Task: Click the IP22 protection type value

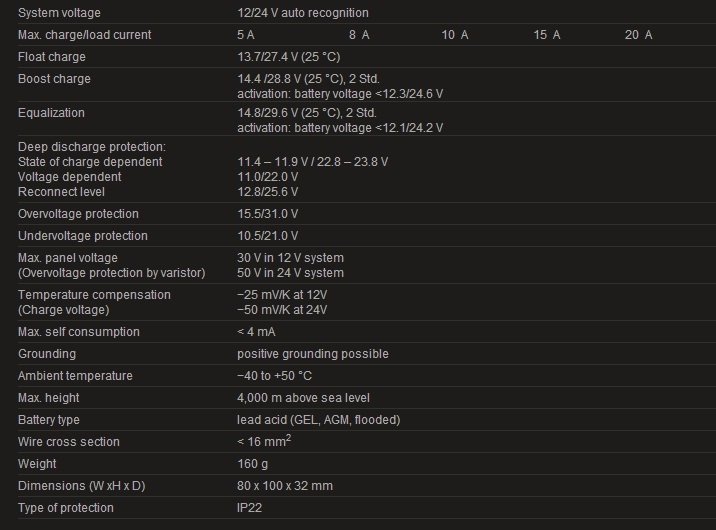Action: point(249,508)
